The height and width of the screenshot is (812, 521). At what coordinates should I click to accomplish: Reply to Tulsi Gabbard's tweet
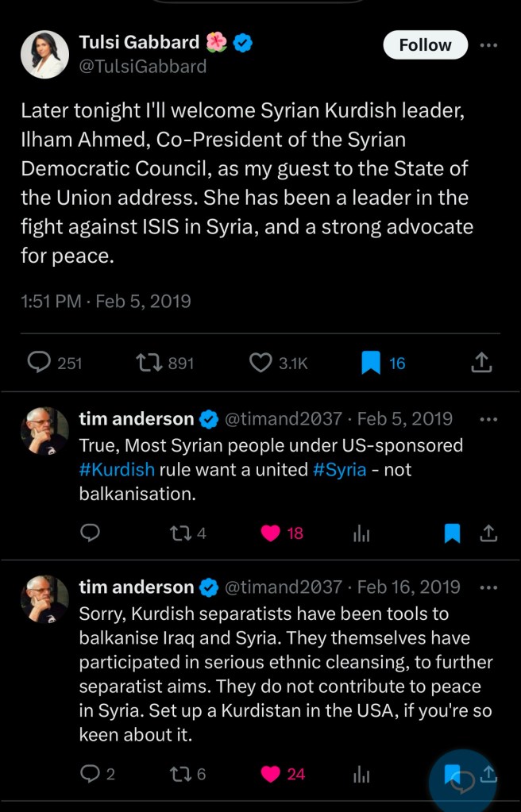point(40,363)
